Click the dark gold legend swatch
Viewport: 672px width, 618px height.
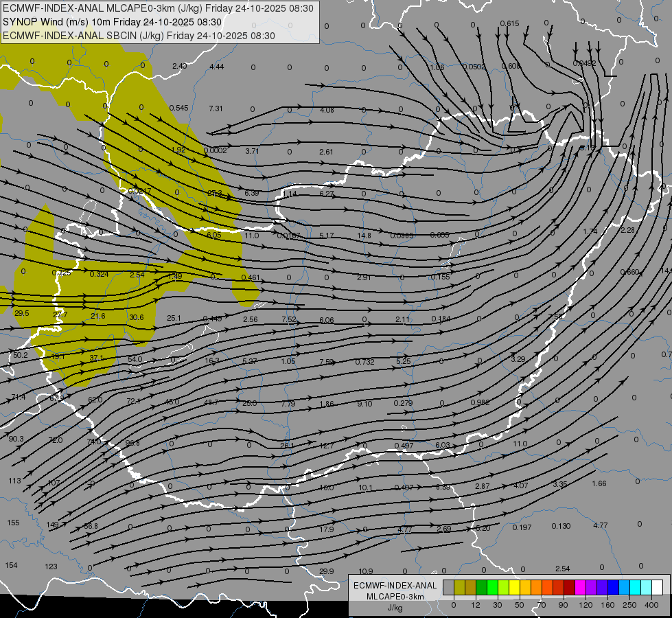pyautogui.click(x=471, y=587)
